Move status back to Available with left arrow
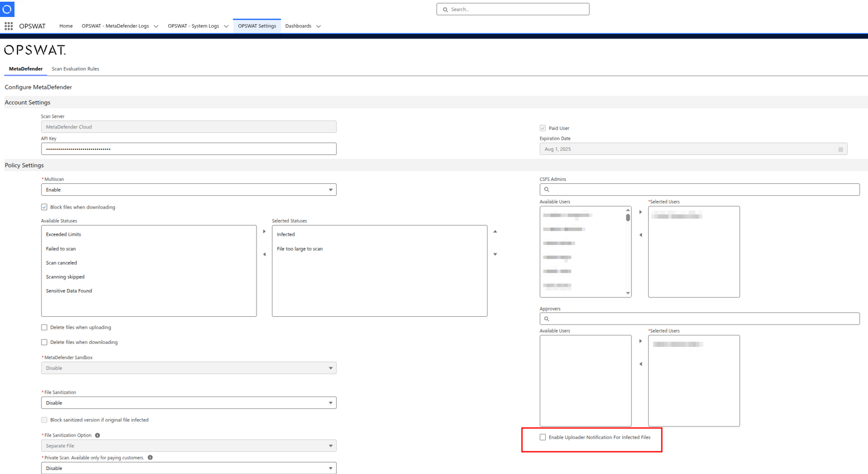The width and height of the screenshot is (868, 474). 264,255
